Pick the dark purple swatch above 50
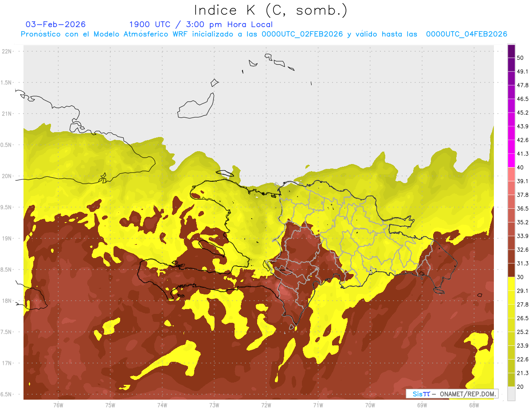The height and width of the screenshot is (411, 532). [x=511, y=51]
